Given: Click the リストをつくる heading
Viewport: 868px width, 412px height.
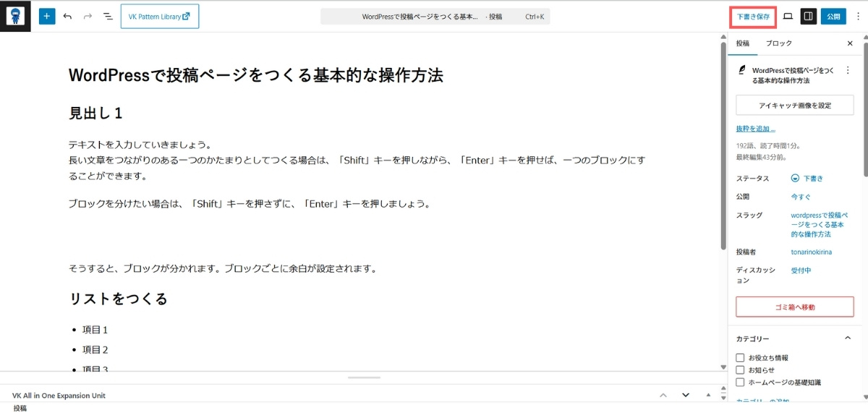Looking at the screenshot, I should coord(118,299).
